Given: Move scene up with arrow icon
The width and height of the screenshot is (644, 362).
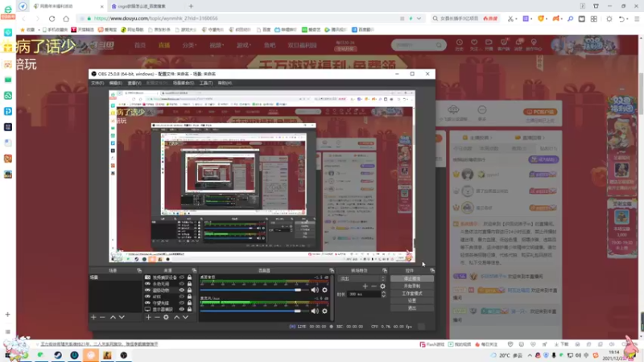Looking at the screenshot, I should click(113, 317).
